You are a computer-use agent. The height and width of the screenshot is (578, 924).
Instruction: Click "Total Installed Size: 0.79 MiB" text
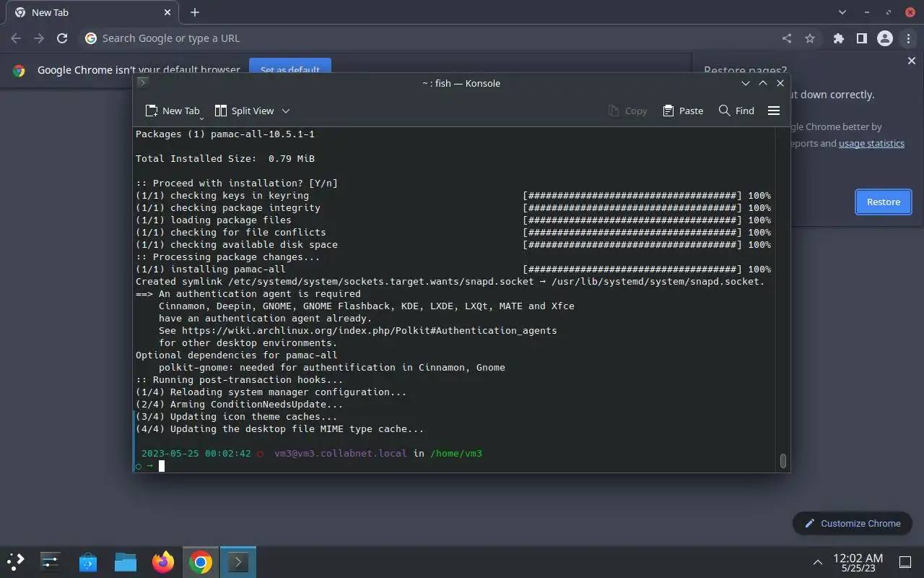(x=225, y=158)
